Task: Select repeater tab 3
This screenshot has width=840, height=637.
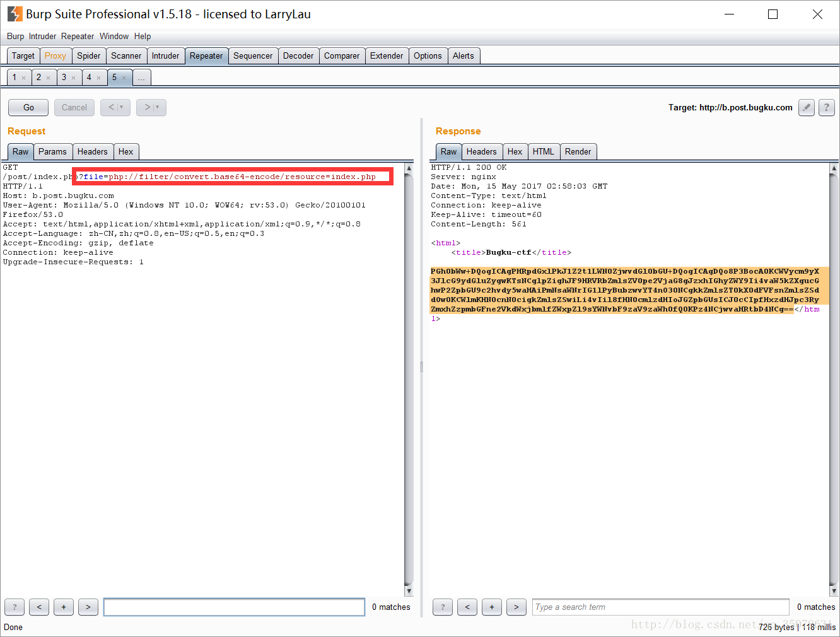Action: tap(64, 77)
